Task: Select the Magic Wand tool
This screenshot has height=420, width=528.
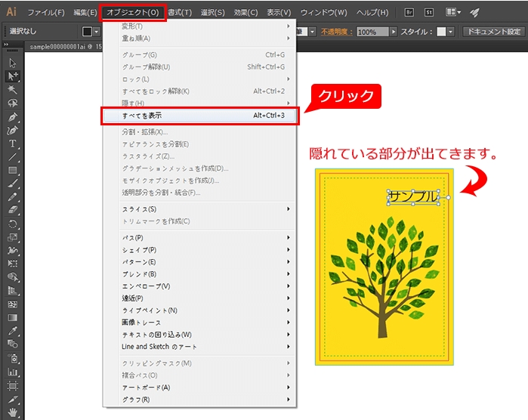Action: coord(12,90)
